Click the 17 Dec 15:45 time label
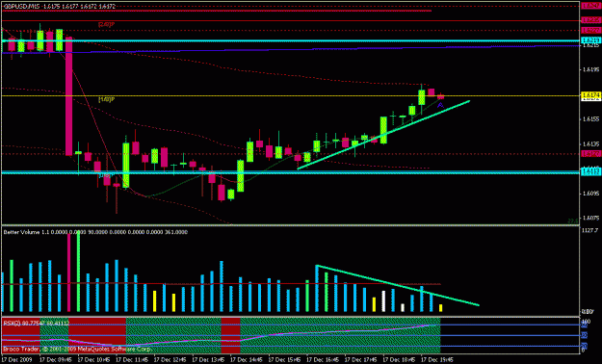The image size is (602, 364). click(x=285, y=360)
